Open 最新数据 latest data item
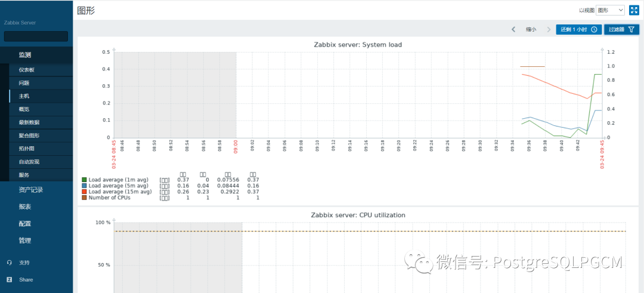Image resolution: width=644 pixels, height=293 pixels. click(x=41, y=122)
